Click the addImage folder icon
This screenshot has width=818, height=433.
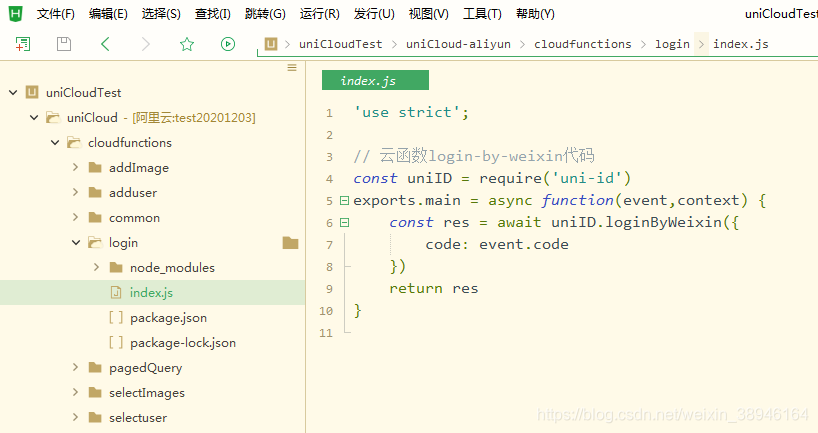[x=95, y=167]
